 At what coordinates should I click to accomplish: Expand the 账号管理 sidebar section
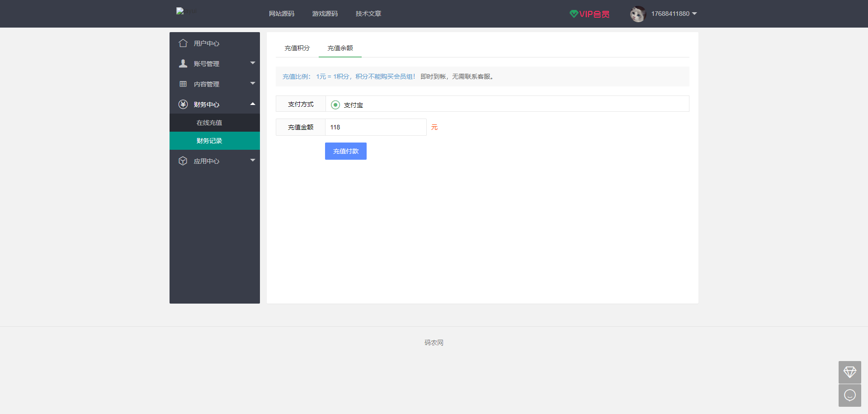pyautogui.click(x=253, y=63)
